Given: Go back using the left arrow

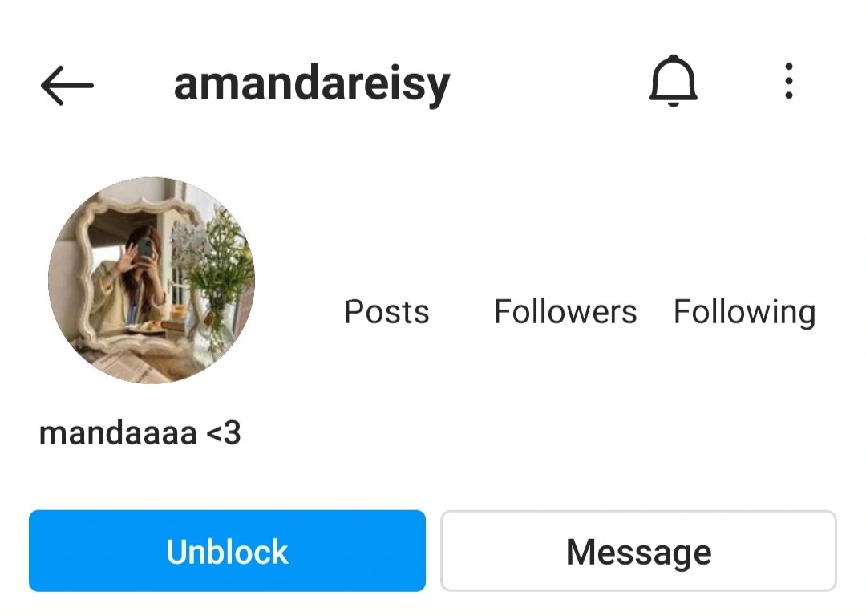Looking at the screenshot, I should (x=67, y=85).
